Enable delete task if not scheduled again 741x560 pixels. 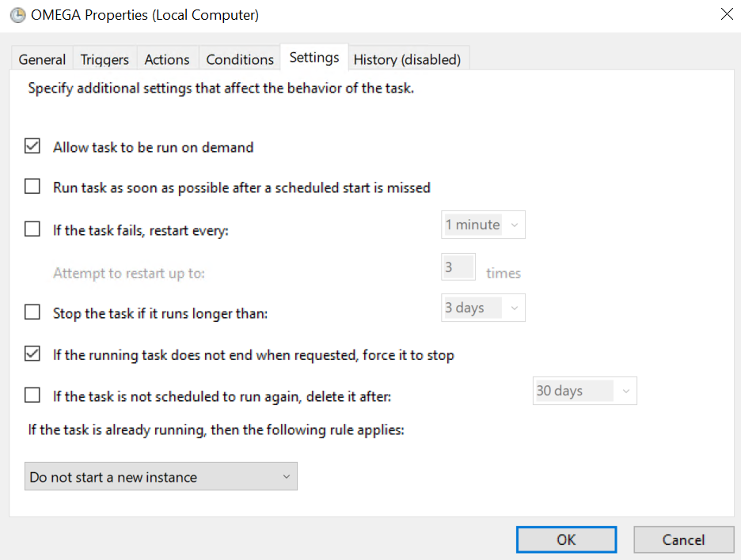(x=32, y=395)
